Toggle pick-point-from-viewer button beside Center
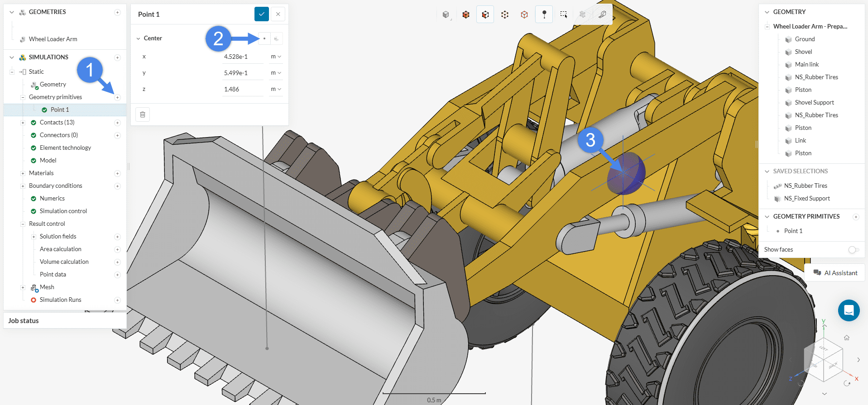 pyautogui.click(x=264, y=38)
